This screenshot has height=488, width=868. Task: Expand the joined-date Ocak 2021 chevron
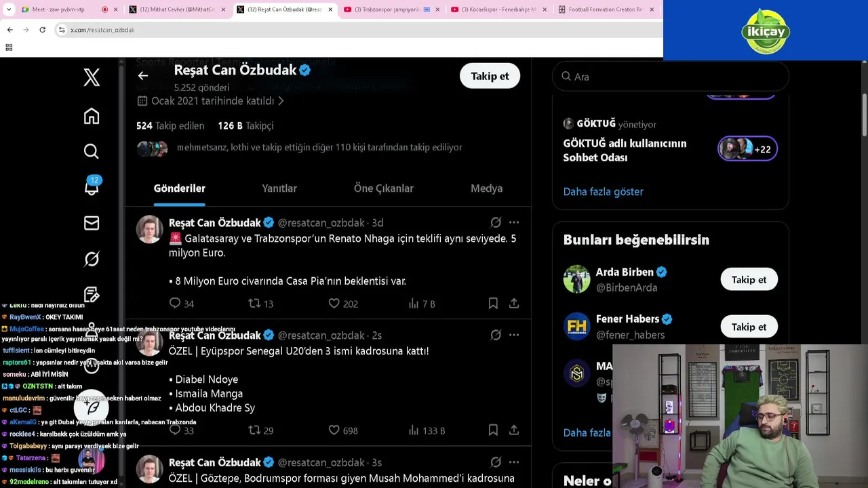point(281,101)
